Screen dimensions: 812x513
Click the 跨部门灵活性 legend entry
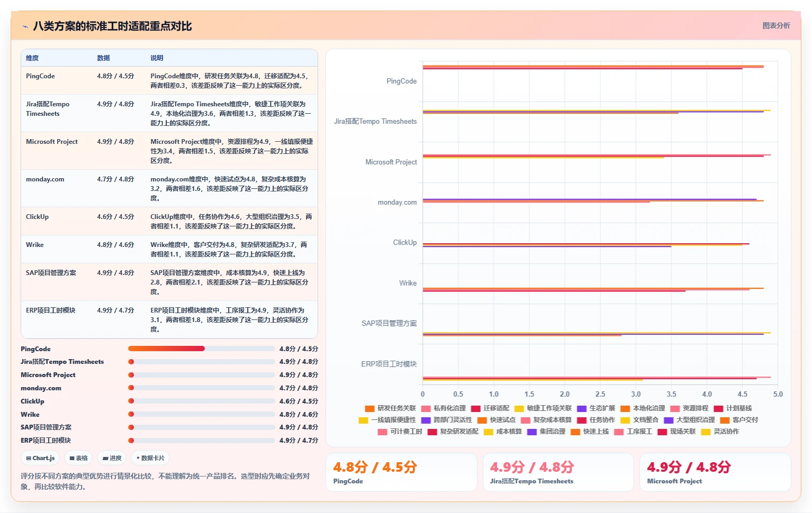tap(447, 420)
